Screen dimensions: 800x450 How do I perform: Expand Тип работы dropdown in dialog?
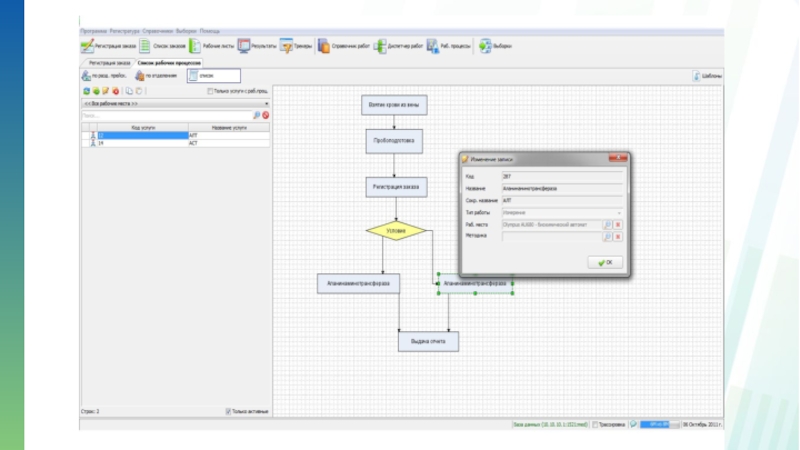(x=619, y=212)
